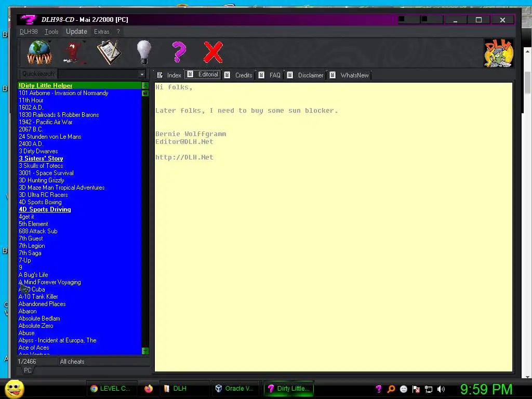This screenshot has width=532, height=399.
Task: Select Abyss - Incident at Europa, The
Action: 79,340
